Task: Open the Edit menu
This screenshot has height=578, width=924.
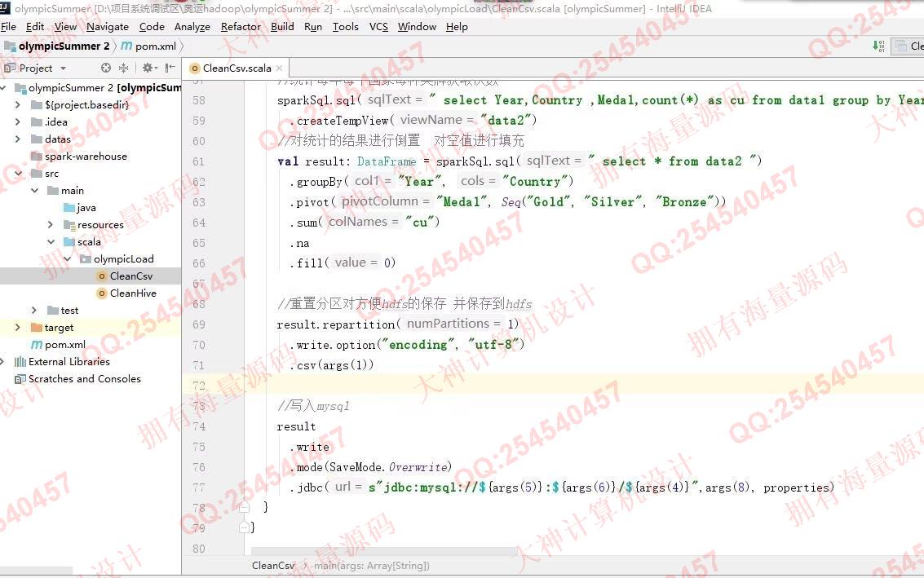Action: (x=35, y=27)
